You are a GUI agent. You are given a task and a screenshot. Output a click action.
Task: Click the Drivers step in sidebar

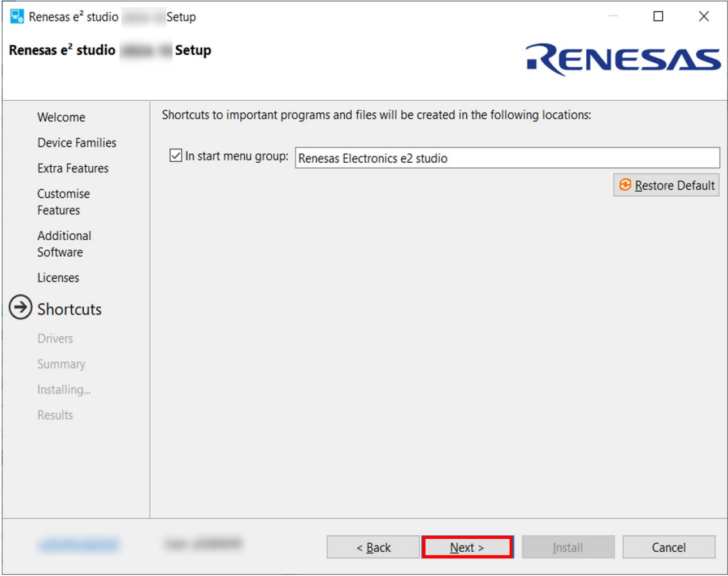[x=55, y=339]
